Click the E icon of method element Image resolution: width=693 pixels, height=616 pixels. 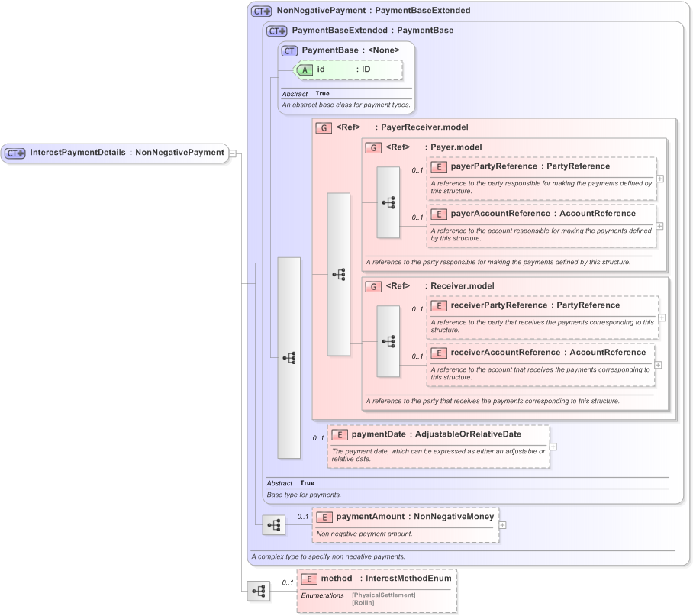pyautogui.click(x=309, y=579)
